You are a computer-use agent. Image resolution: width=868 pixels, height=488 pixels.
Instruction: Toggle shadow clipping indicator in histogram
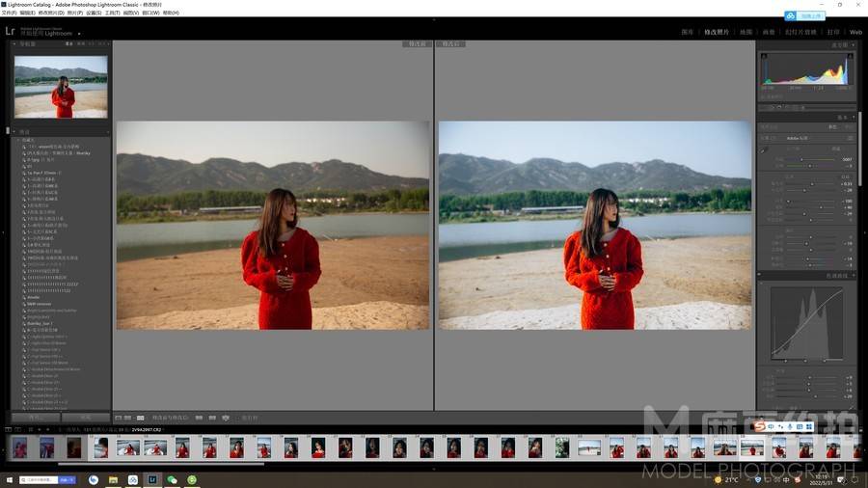coord(764,56)
